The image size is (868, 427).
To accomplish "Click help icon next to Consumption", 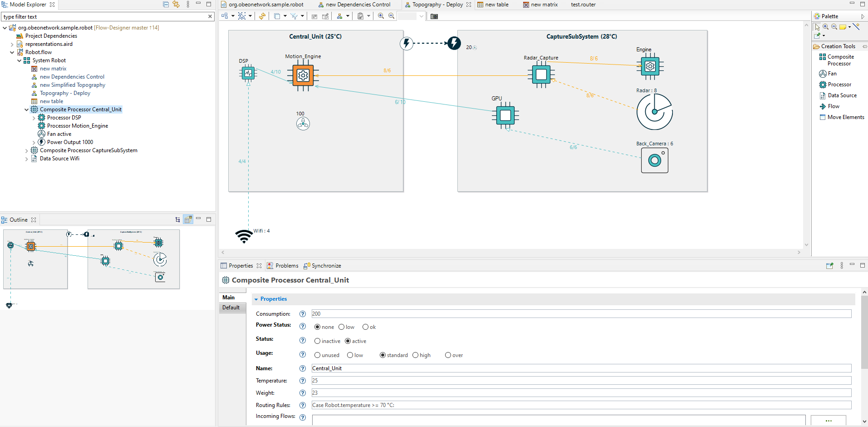I will [x=303, y=314].
